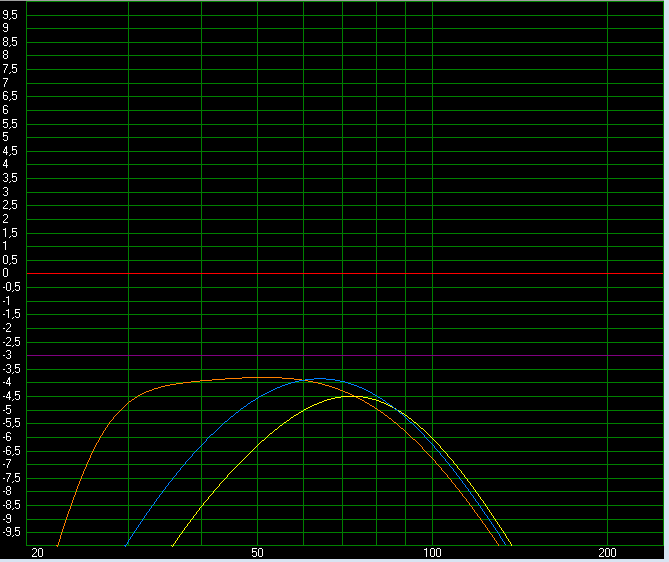Click the 9,5 label atop the vertical axis
669x562 pixels.
[x=9, y=15]
